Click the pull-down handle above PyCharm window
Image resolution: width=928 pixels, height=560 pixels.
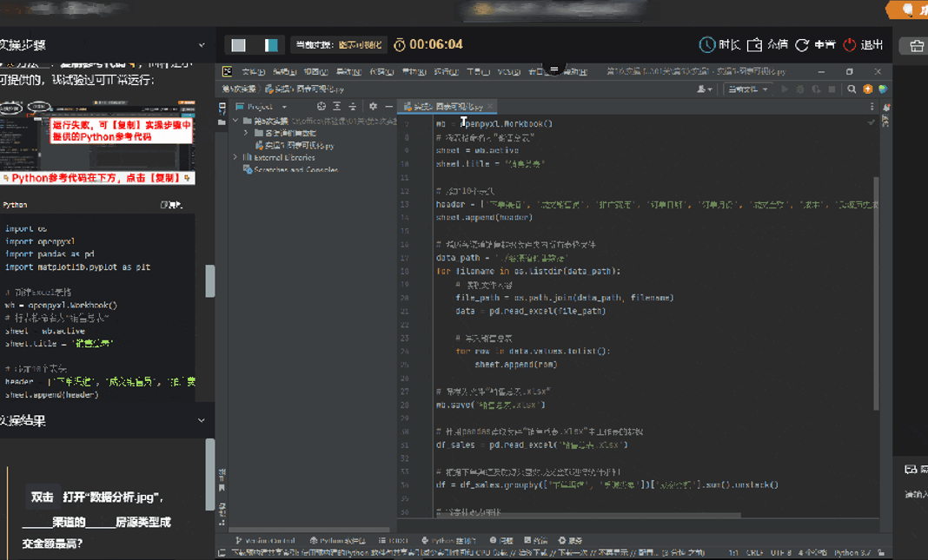pyautogui.click(x=554, y=69)
